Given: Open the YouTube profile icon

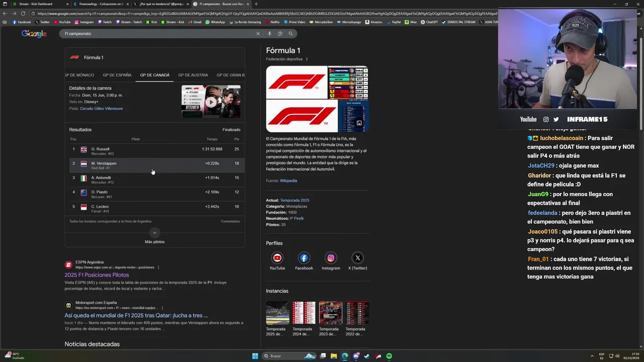Looking at the screenshot, I should [277, 258].
